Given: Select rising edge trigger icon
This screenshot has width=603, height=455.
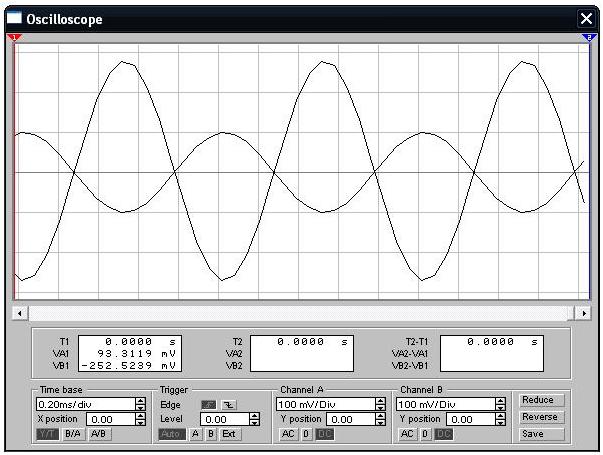Looking at the screenshot, I should pos(208,404).
